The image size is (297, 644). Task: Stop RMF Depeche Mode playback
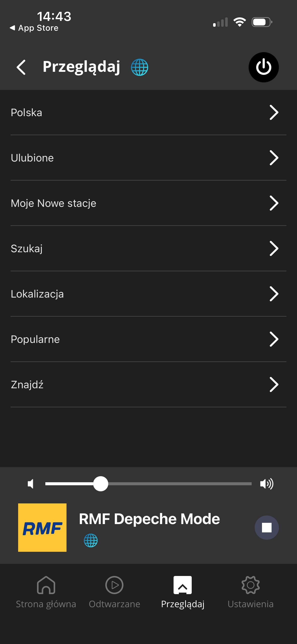(267, 528)
